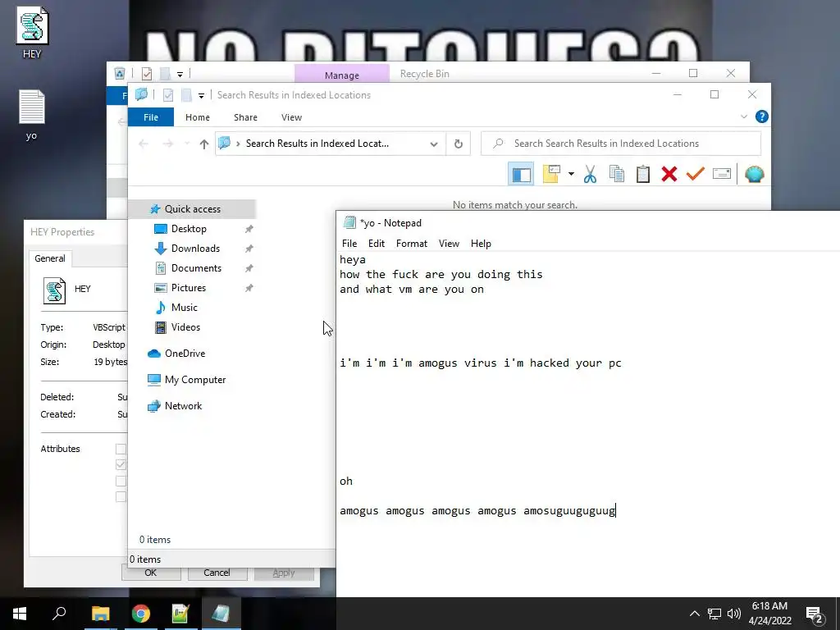Toggle the preview pane toolbar icon
840x630 pixels.
coord(521,174)
